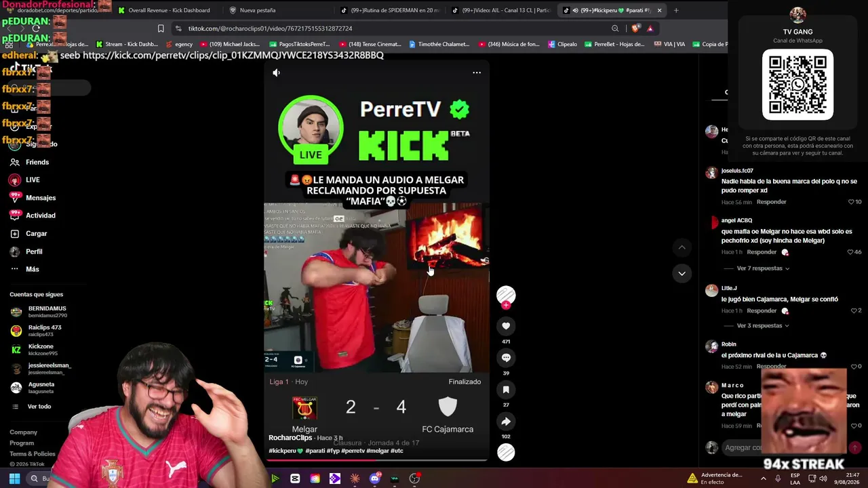Viewport: 868px width, 488px height.
Task: Reply to Litle.J's comment
Action: [762, 311]
